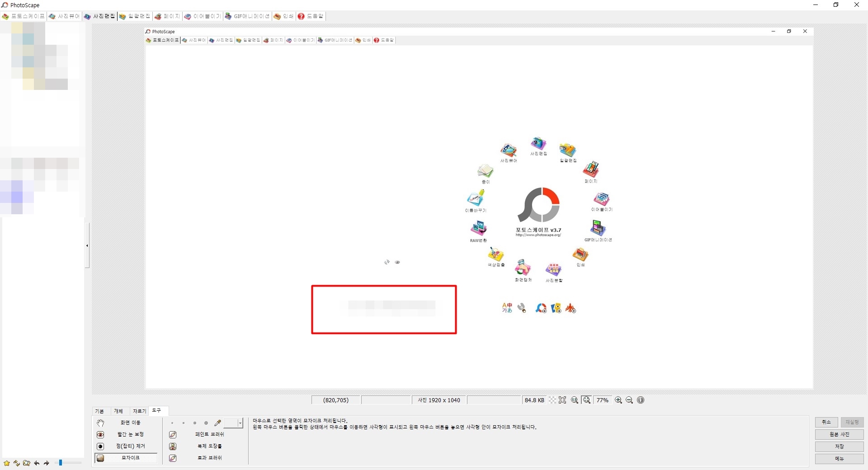
Task: Select the smallest brush size dot
Action: [172, 423]
